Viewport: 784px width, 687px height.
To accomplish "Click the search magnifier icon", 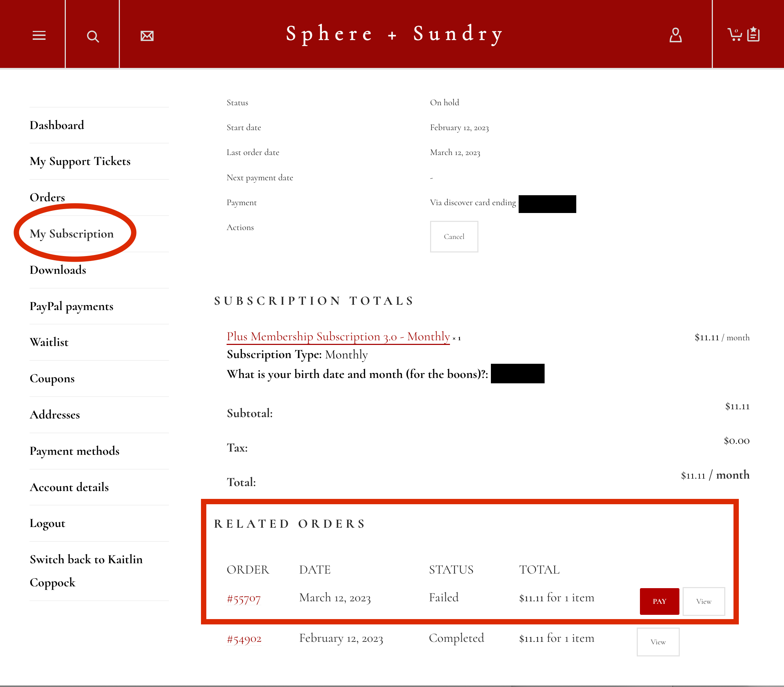I will click(93, 36).
